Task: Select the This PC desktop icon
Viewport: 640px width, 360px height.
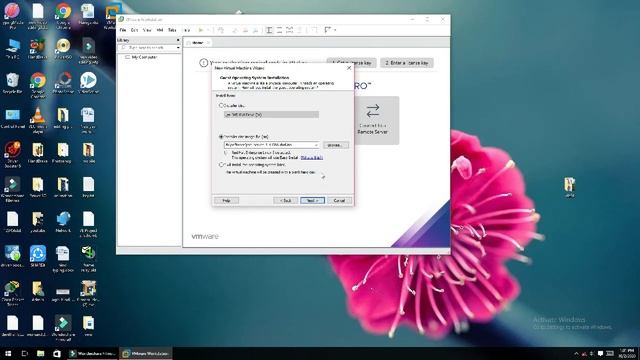Action: coord(12,49)
